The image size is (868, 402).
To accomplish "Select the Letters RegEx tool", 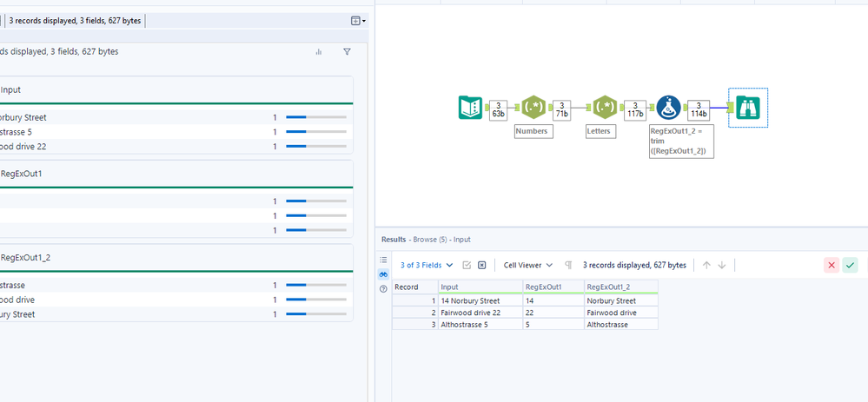I will point(605,108).
